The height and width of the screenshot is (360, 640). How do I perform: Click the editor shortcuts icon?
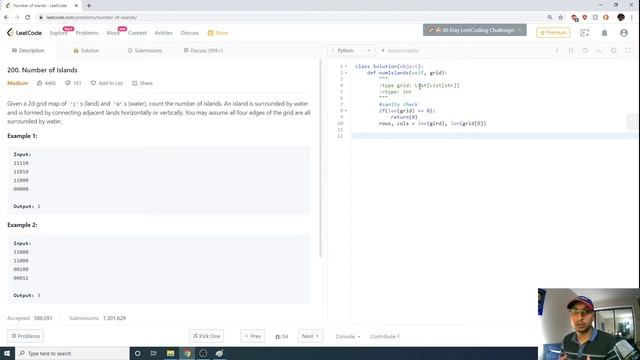[x=599, y=51]
